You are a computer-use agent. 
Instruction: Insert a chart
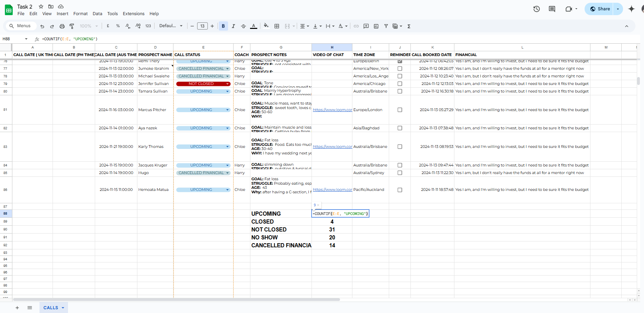pos(376,26)
